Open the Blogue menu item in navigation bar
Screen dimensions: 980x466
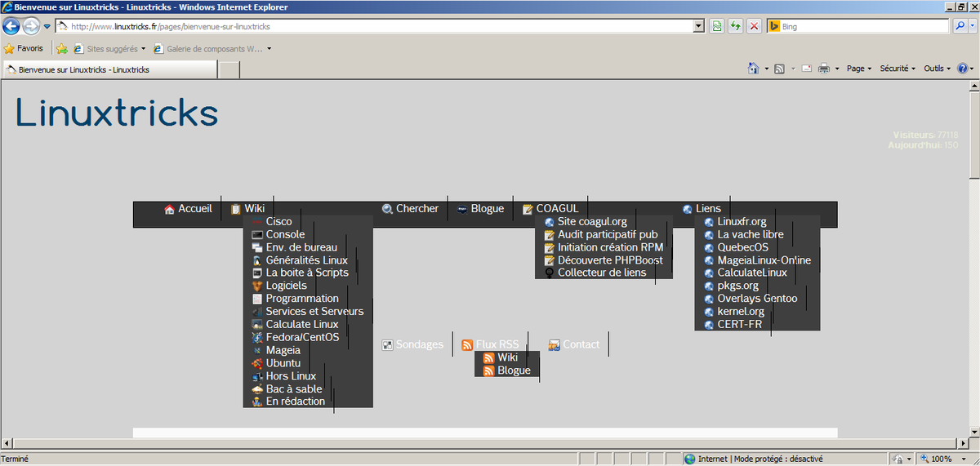(480, 209)
